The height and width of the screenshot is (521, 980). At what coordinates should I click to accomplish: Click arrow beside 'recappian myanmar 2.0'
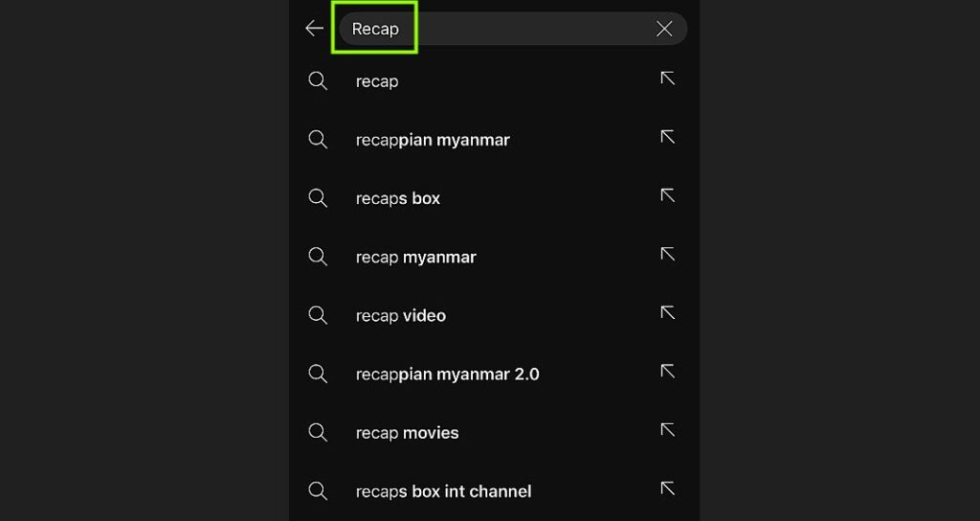coord(668,371)
